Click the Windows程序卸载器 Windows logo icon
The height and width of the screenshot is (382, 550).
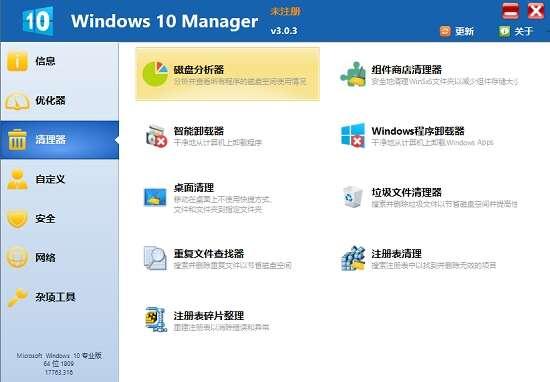[x=353, y=135]
